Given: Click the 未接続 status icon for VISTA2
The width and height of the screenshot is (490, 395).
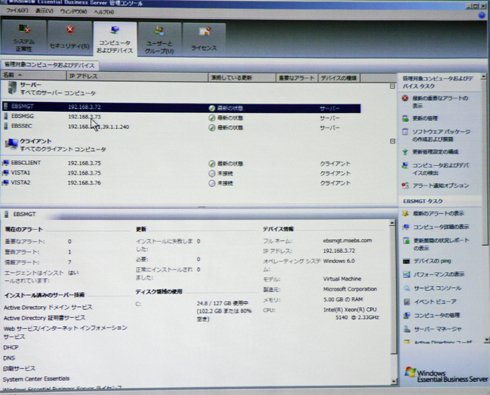Looking at the screenshot, I should [x=212, y=183].
